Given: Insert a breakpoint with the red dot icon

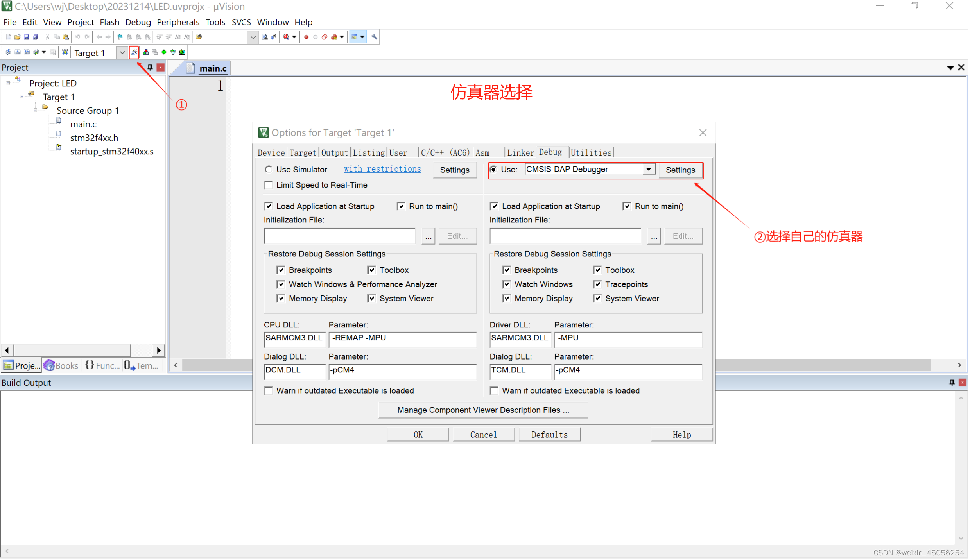Looking at the screenshot, I should (307, 37).
